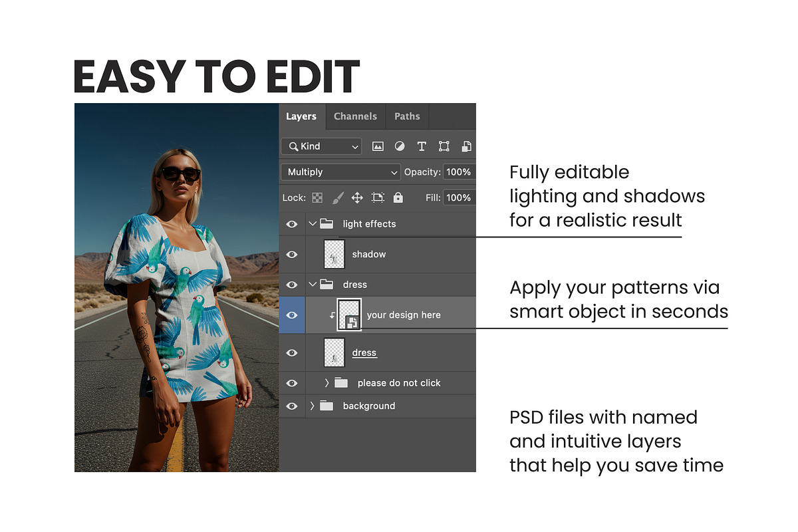Click the please do not click folder icon
The image size is (798, 532).
[341, 382]
